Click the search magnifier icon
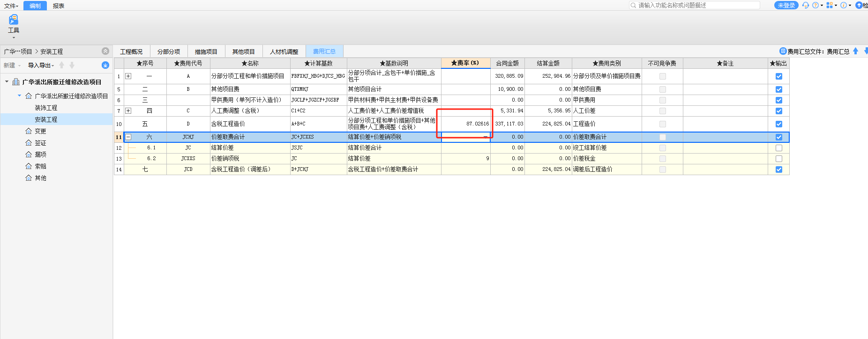 point(634,5)
